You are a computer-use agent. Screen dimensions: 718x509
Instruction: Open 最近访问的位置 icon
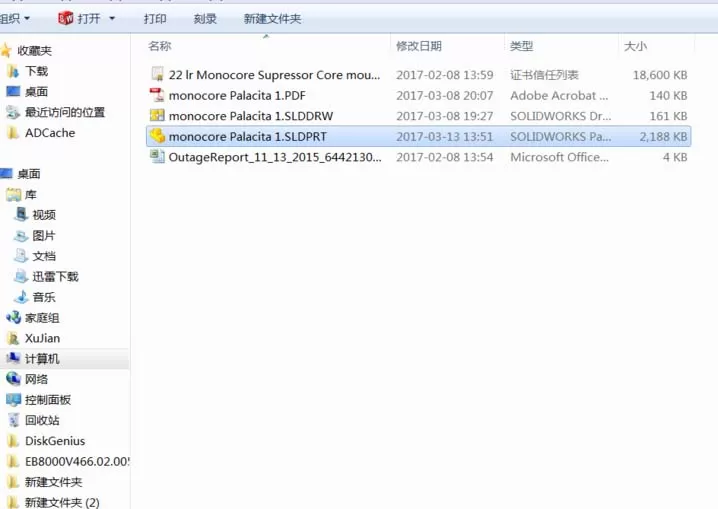(x=13, y=112)
